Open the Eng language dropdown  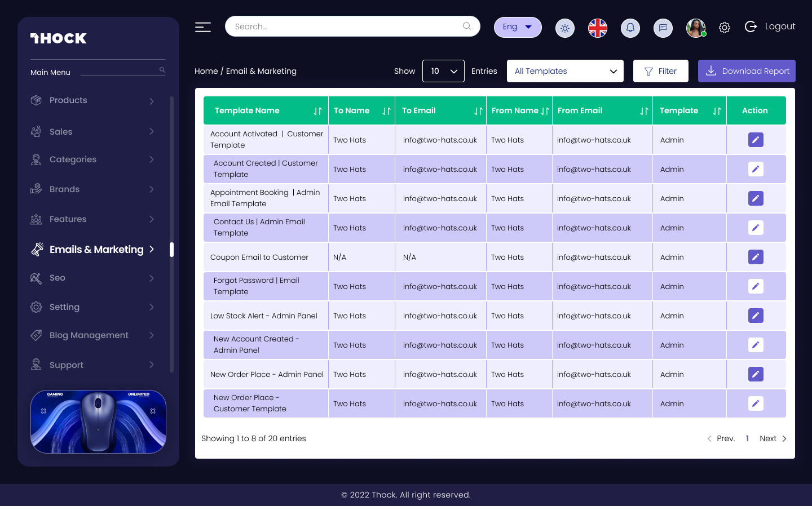(x=517, y=27)
